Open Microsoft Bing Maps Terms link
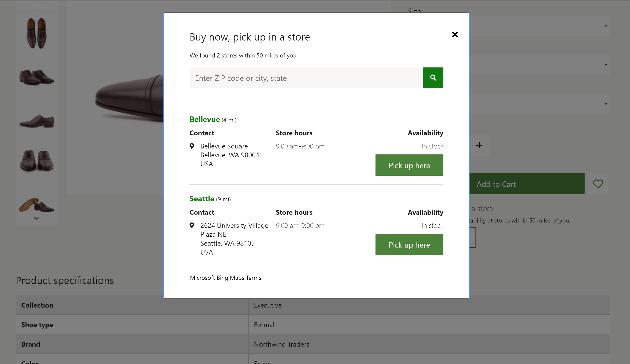630x364 pixels. click(x=225, y=277)
